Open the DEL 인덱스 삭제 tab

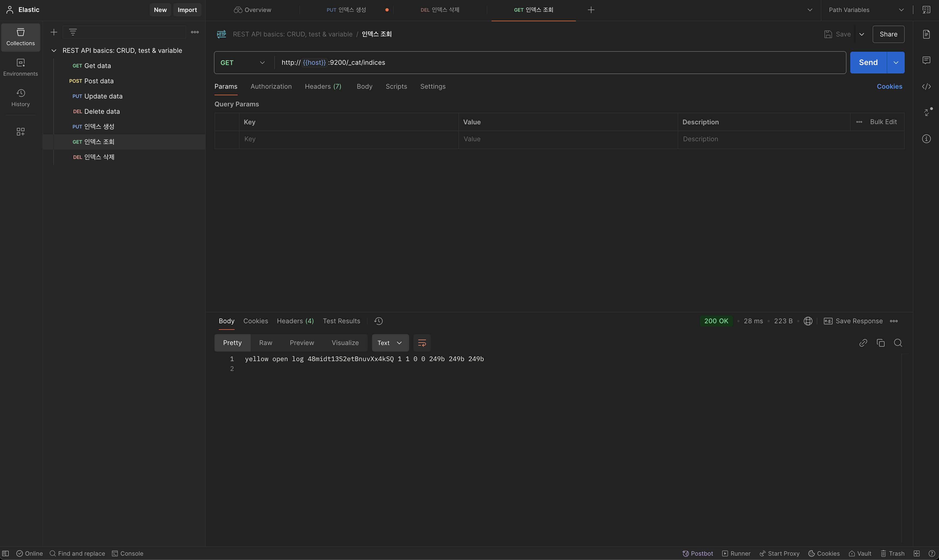coord(440,10)
